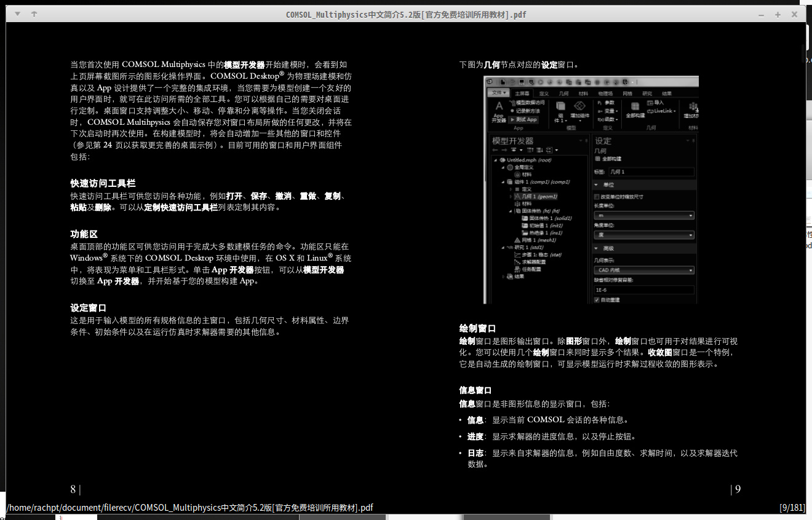This screenshot has width=812, height=520.
Task: Click the 网格 1 (mesh1) triangle icon
Action: (517, 240)
